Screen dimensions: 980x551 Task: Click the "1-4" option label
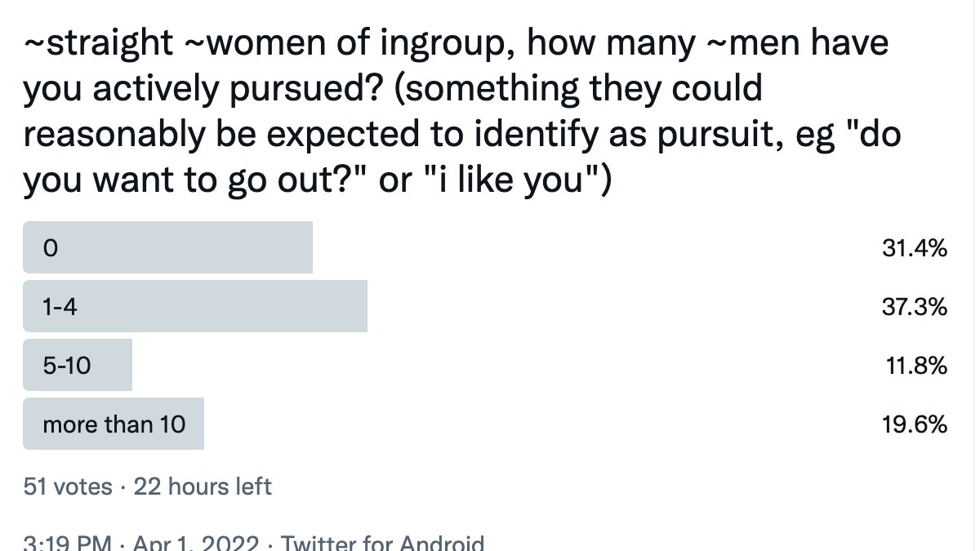coord(60,307)
